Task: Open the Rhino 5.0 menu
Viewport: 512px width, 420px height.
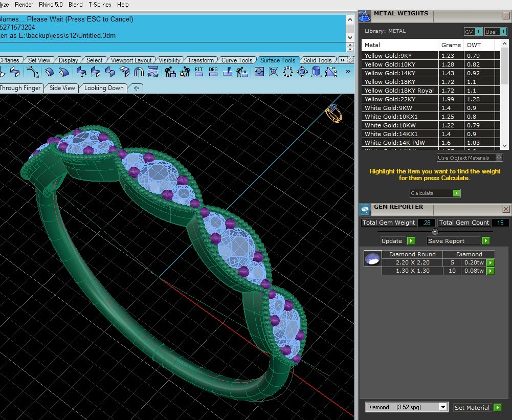Action: coord(51,5)
